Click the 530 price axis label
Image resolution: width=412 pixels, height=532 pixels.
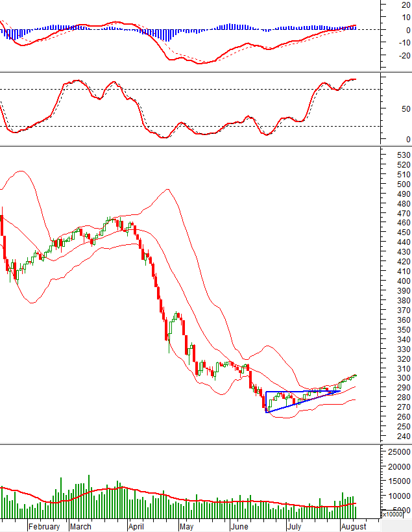403,155
